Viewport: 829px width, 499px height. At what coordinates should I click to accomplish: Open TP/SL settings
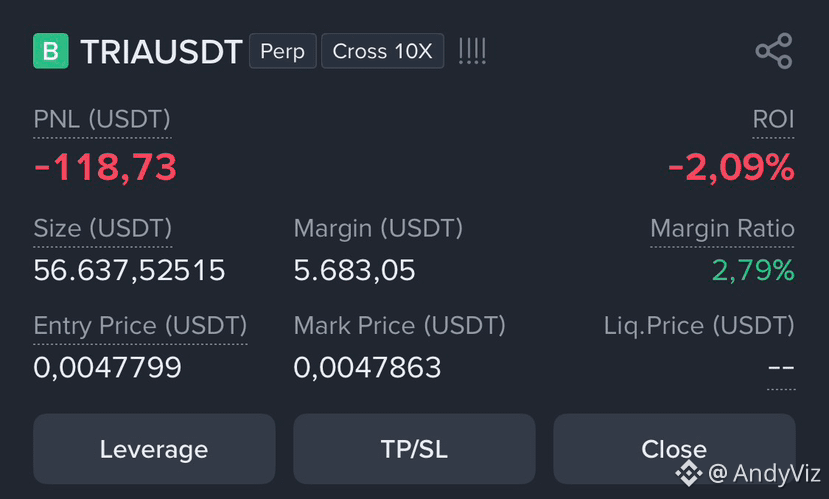[x=414, y=449]
